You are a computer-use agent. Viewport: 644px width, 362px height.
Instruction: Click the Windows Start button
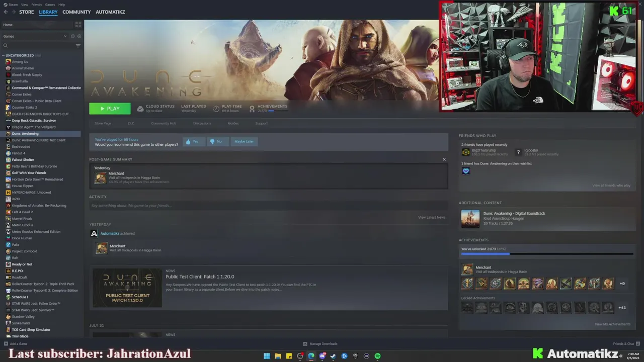pos(267,356)
